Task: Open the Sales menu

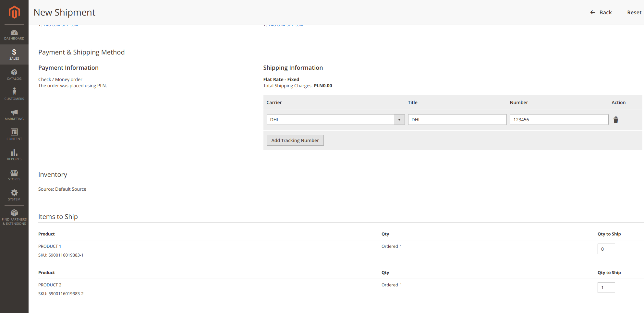Action: pyautogui.click(x=14, y=54)
